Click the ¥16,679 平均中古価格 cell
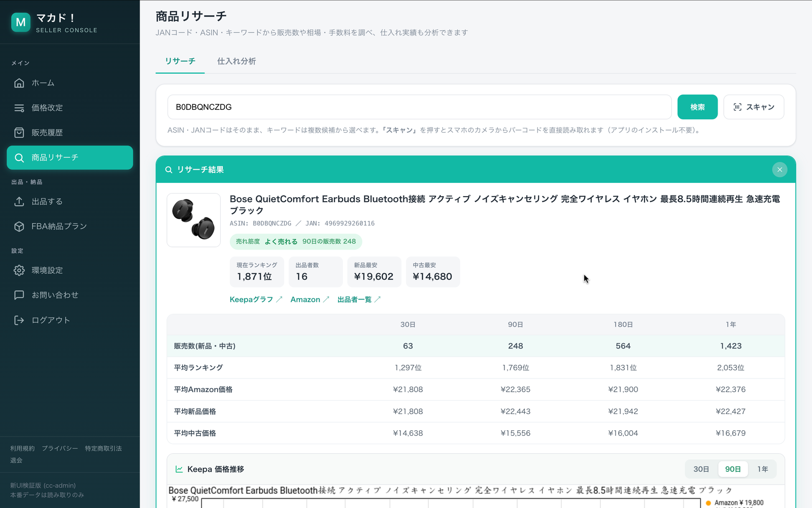This screenshot has width=812, height=508. 731,433
